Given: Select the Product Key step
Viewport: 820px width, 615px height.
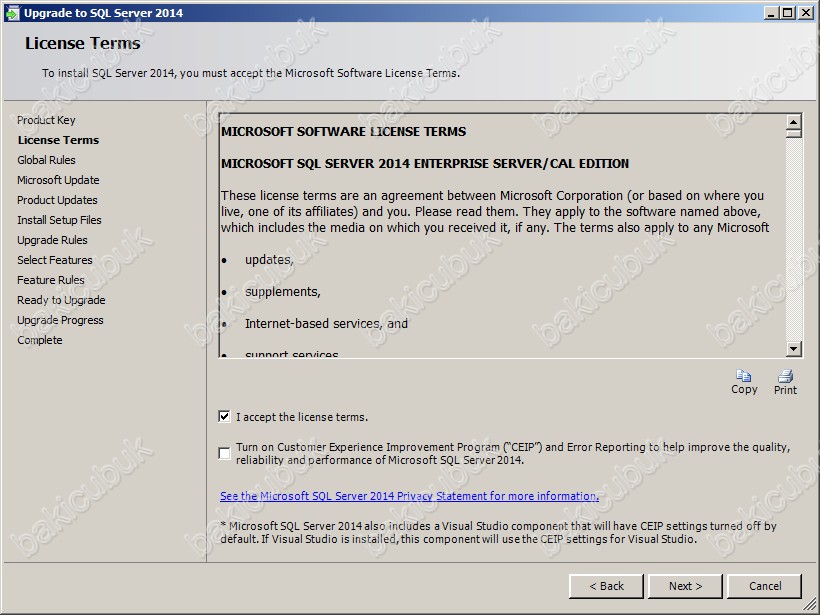Looking at the screenshot, I should pos(46,120).
